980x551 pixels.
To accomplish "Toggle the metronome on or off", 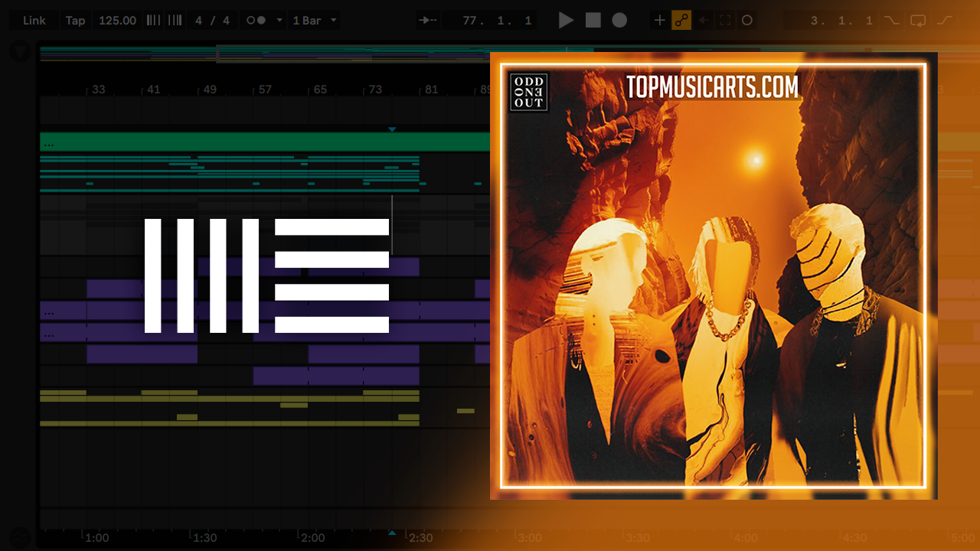I will tap(256, 21).
